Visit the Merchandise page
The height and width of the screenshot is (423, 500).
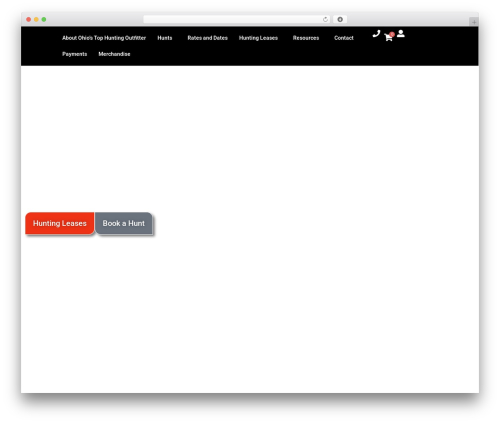coord(114,54)
